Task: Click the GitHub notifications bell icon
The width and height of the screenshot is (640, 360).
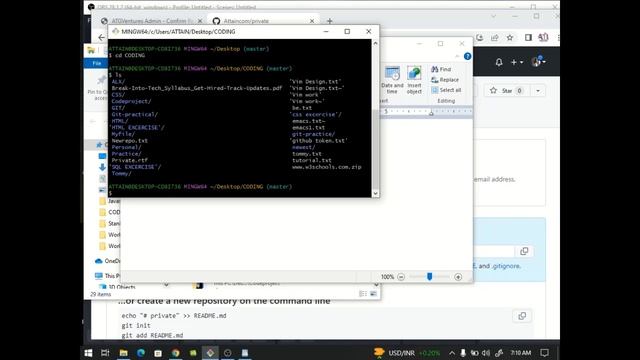Action: [499, 62]
